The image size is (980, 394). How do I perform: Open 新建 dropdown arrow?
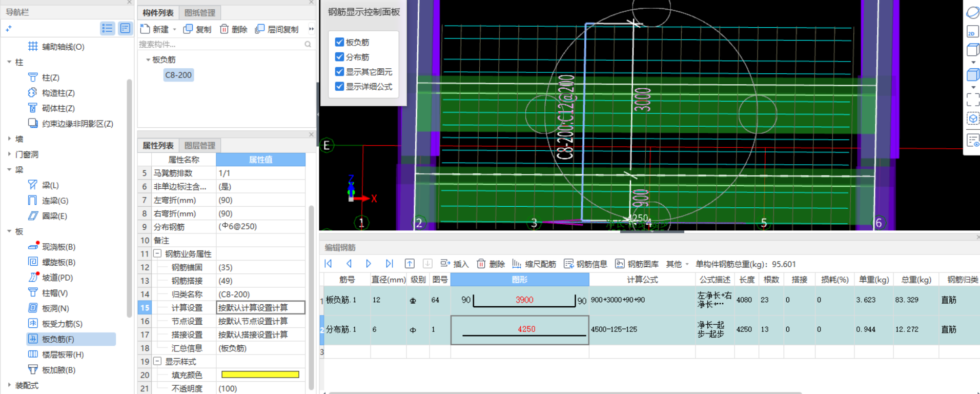coord(174,29)
